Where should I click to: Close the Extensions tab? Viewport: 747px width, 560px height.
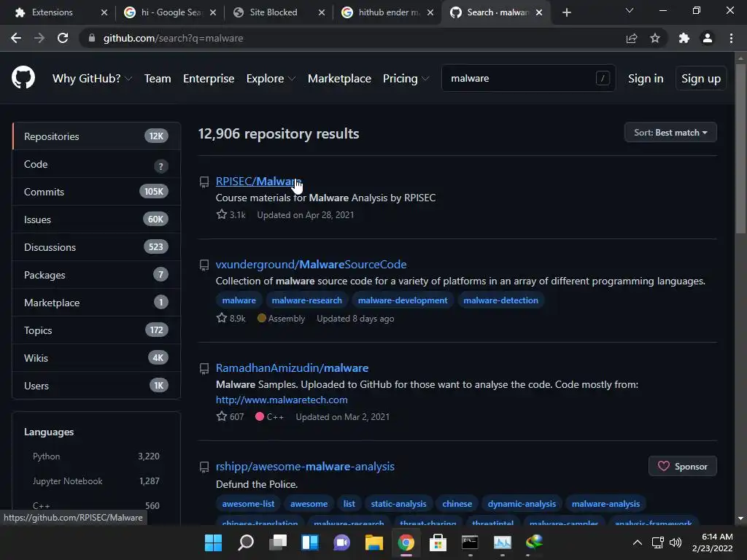[104, 12]
